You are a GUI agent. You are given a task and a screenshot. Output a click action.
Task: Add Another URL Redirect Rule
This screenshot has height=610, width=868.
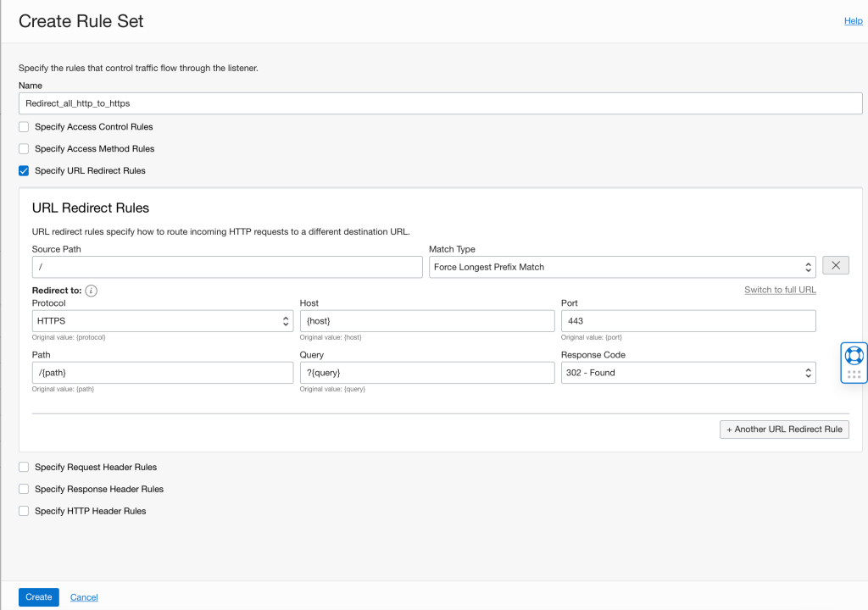(x=784, y=430)
